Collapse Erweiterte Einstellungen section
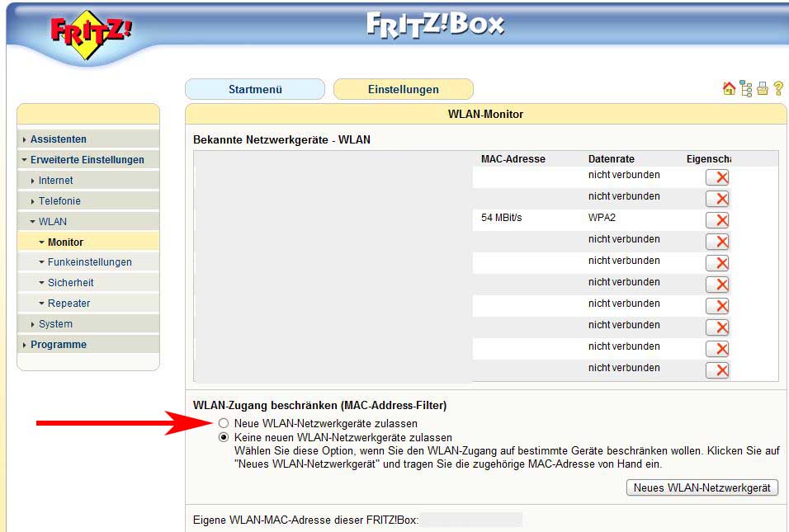This screenshot has width=789, height=532. point(88,160)
